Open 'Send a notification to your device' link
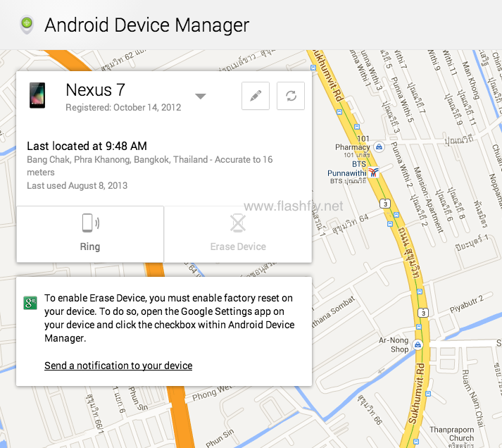The image size is (502, 448). click(x=118, y=366)
